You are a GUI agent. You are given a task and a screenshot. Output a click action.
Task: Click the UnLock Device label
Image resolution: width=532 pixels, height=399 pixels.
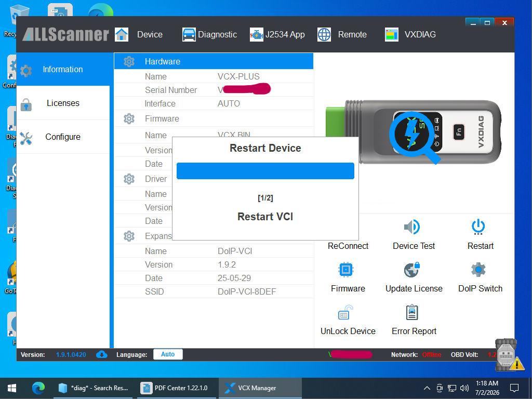pos(348,331)
